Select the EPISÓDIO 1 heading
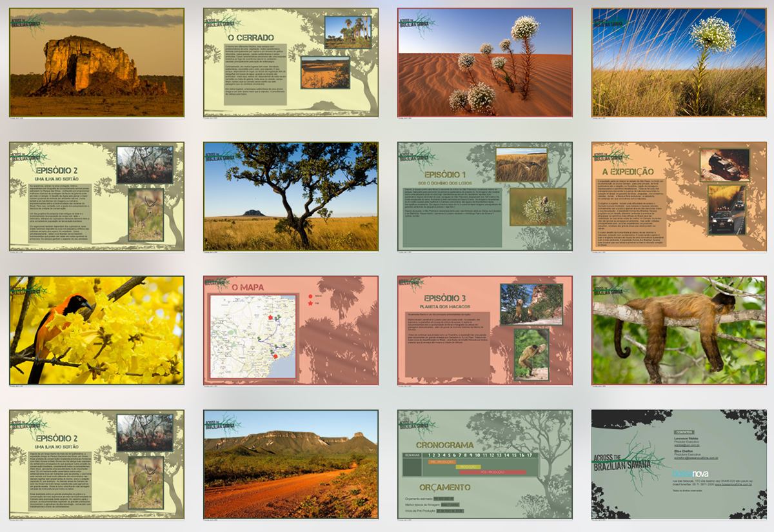 click(445, 174)
